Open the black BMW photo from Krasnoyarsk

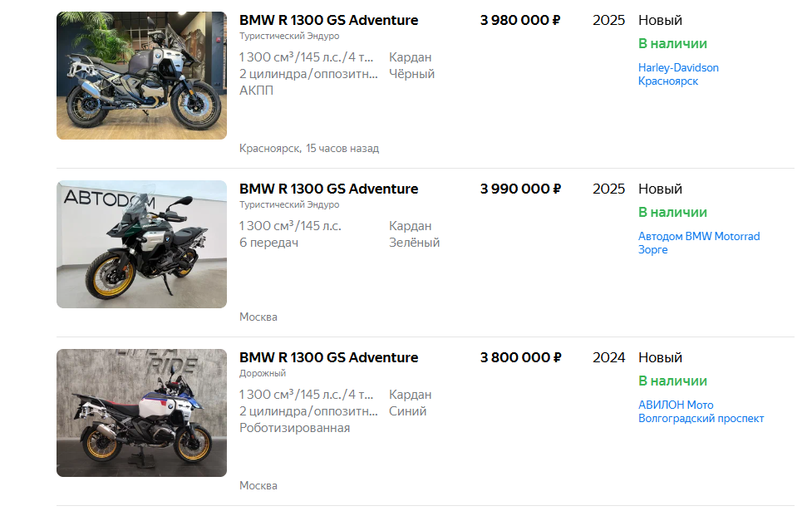coord(141,76)
